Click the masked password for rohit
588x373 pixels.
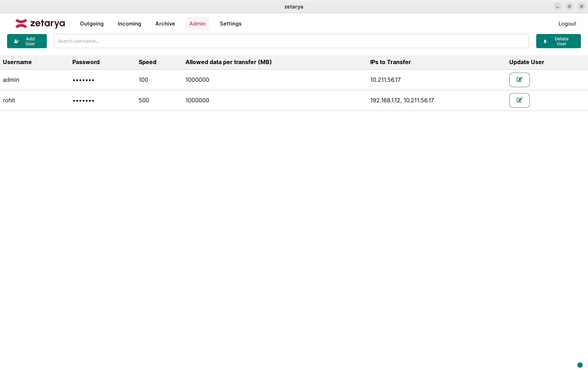tap(83, 101)
